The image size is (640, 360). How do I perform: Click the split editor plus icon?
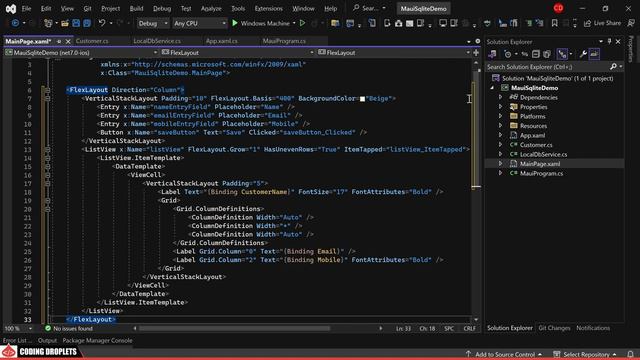476,53
